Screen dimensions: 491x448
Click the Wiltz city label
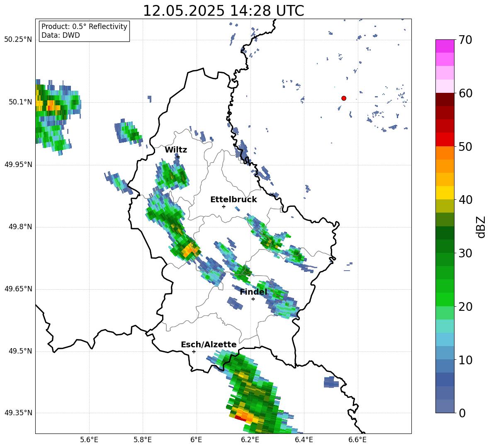coord(176,150)
